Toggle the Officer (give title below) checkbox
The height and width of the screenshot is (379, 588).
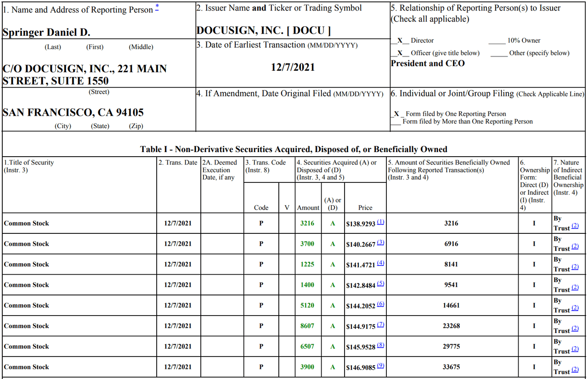click(400, 53)
